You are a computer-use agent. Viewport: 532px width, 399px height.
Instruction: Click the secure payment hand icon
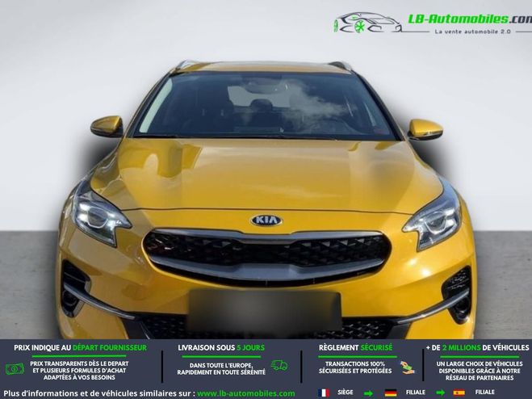click(x=407, y=367)
